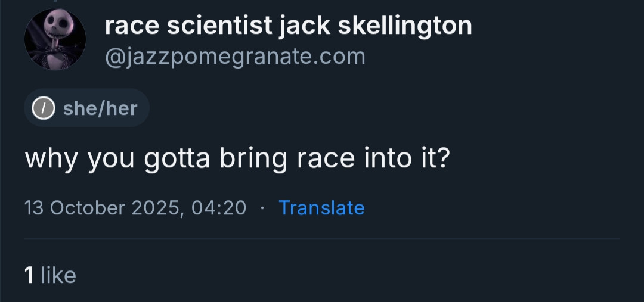Translate this post
Screen dimensions: 644x302
click(x=321, y=208)
